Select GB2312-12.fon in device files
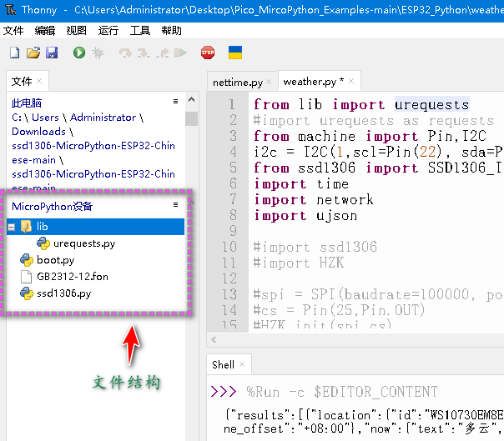The image size is (504, 441). 73,277
